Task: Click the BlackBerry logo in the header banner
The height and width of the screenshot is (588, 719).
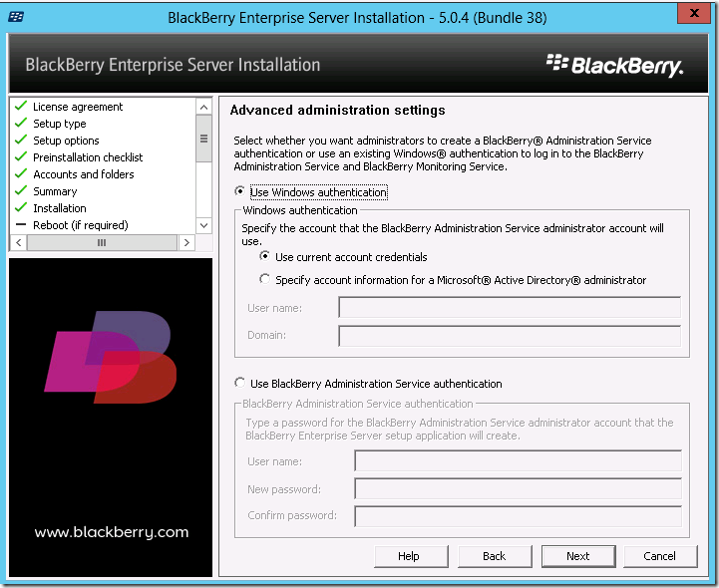Action: point(614,66)
